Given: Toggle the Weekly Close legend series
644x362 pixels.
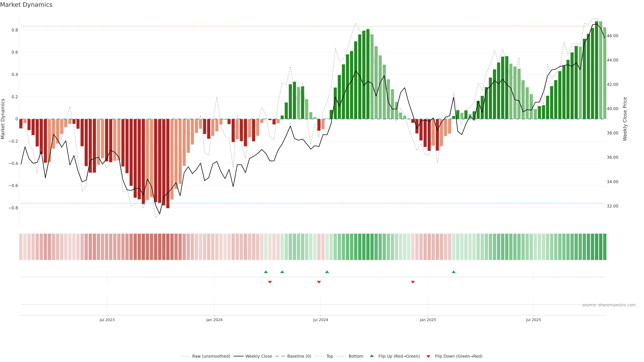Looking at the screenshot, I should (x=258, y=356).
